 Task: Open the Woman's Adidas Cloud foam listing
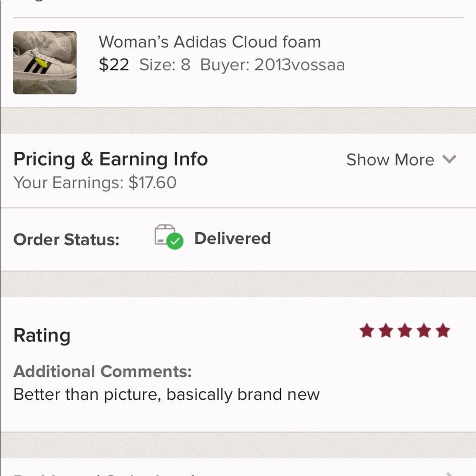point(209,42)
